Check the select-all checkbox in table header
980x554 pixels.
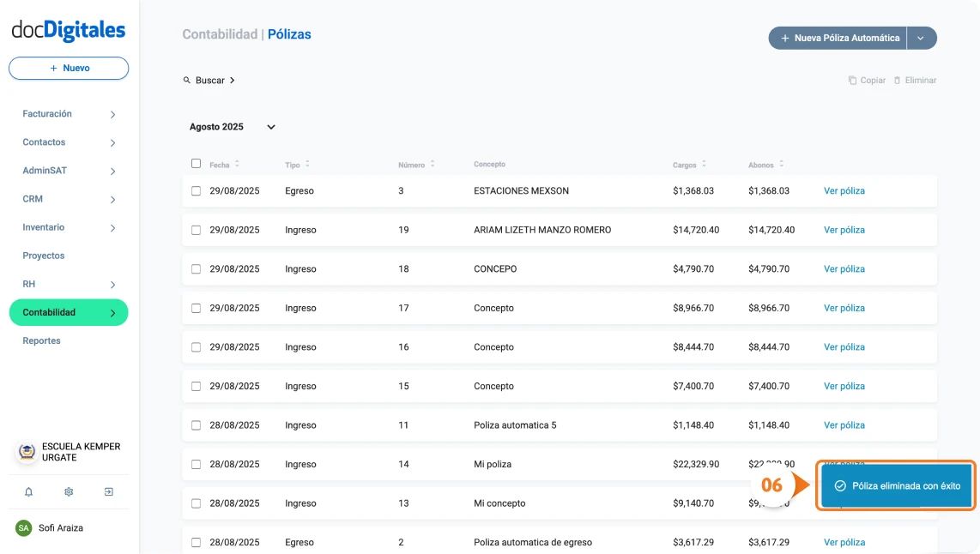(x=195, y=163)
